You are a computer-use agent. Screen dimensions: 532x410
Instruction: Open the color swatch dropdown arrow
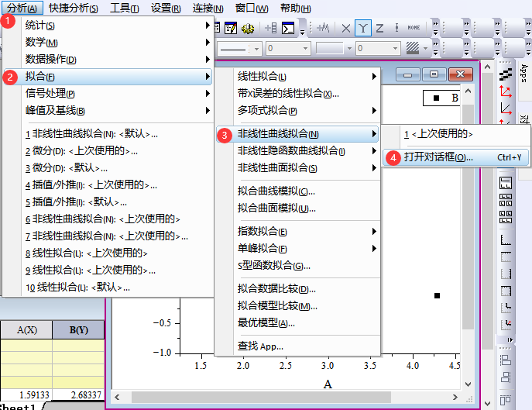[x=349, y=49]
